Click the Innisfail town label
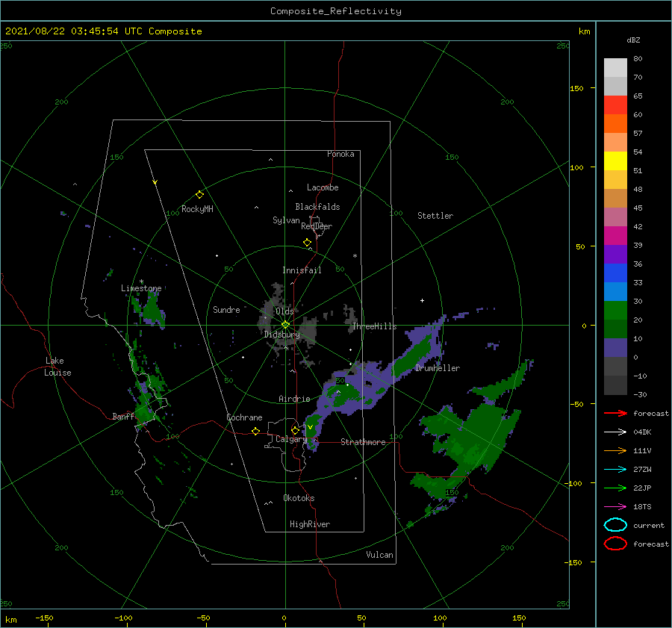The width and height of the screenshot is (672, 628). pyautogui.click(x=302, y=270)
